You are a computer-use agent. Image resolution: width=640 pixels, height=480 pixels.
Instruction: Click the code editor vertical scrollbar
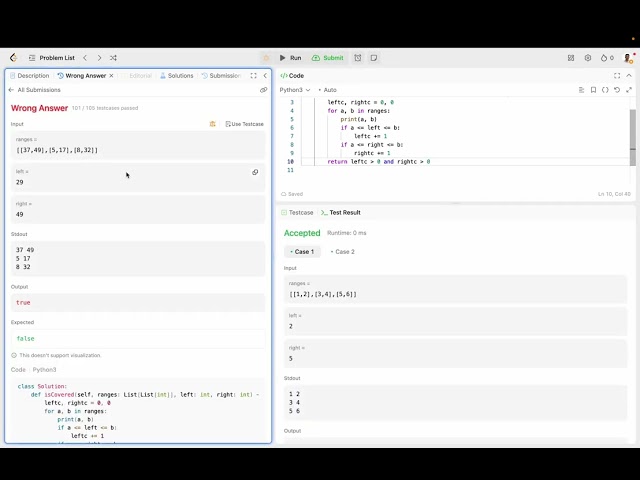[633, 137]
